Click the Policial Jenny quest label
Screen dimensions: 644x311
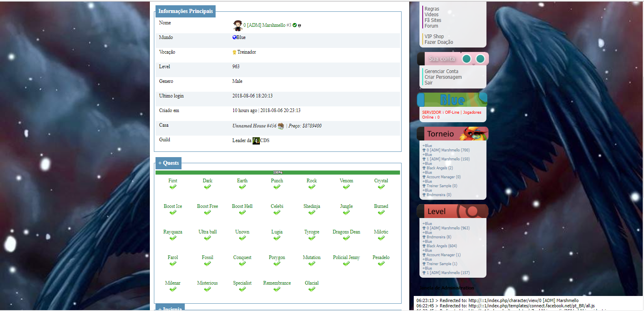point(346,257)
